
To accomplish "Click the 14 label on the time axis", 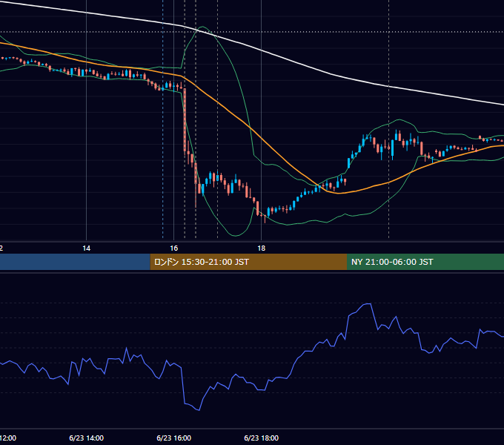I will pos(87,248).
